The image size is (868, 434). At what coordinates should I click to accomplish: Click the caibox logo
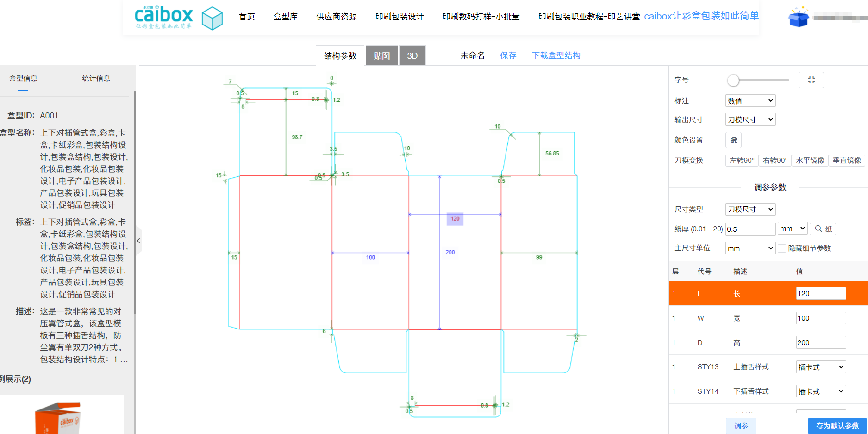(x=163, y=17)
